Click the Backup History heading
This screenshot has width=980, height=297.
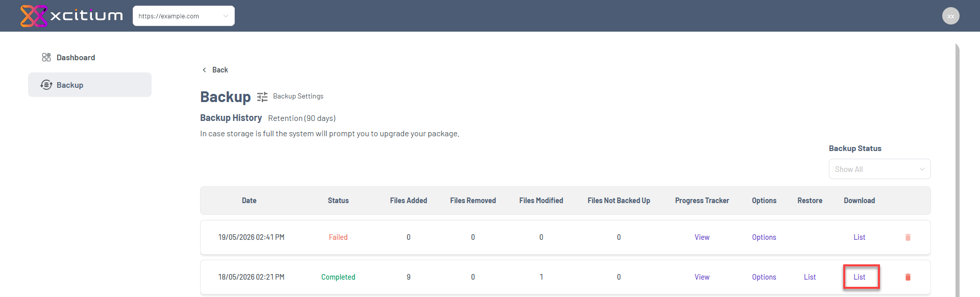tap(231, 117)
